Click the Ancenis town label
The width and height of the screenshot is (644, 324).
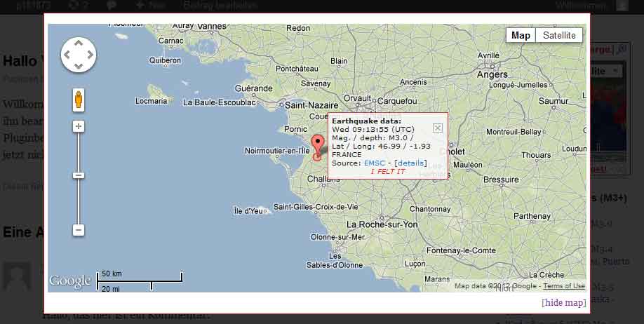(413, 82)
